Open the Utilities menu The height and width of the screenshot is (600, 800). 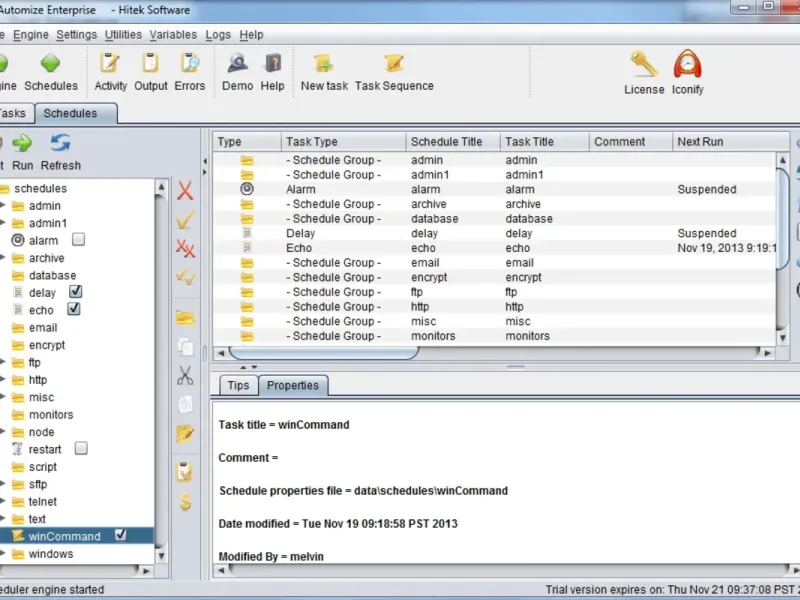pyautogui.click(x=123, y=35)
